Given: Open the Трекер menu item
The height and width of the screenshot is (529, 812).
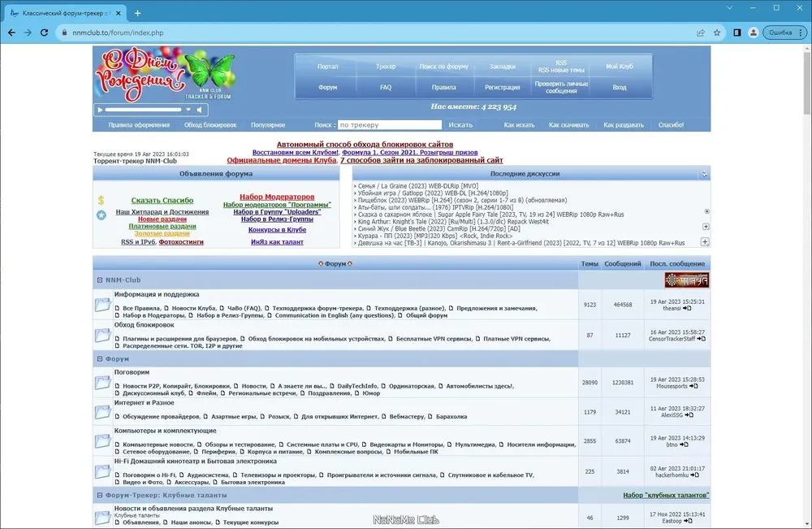Looking at the screenshot, I should point(386,67).
